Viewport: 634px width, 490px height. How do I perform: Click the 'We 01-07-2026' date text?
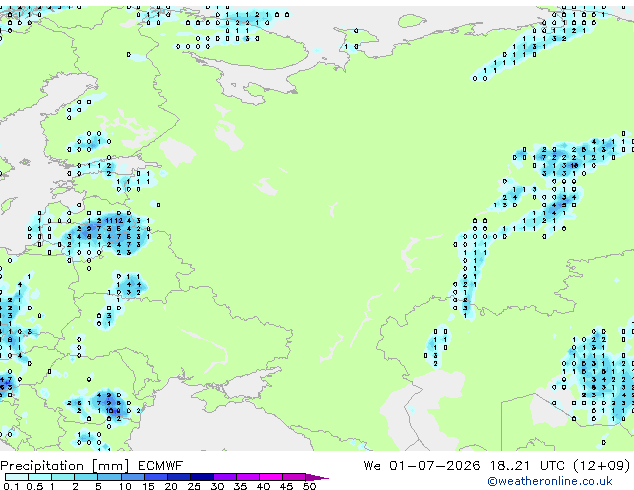click(422, 466)
